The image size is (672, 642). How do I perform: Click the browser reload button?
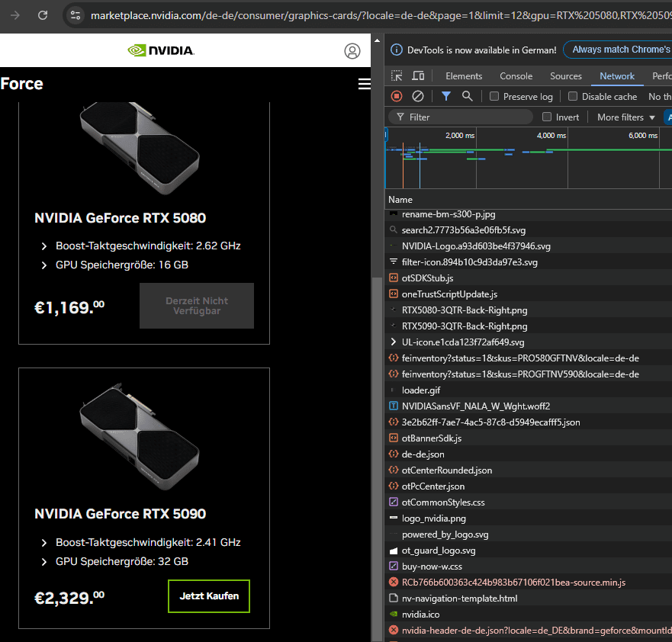click(x=43, y=15)
